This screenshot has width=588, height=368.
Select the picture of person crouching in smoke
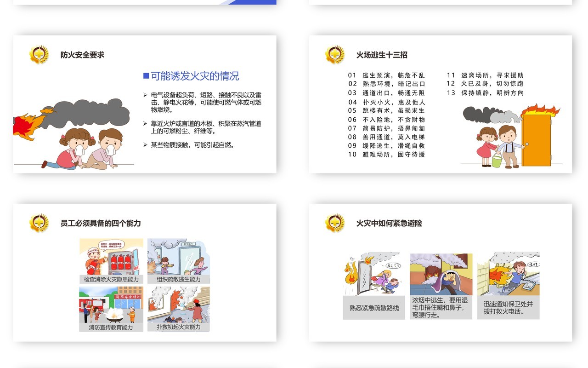pyautogui.click(x=441, y=274)
